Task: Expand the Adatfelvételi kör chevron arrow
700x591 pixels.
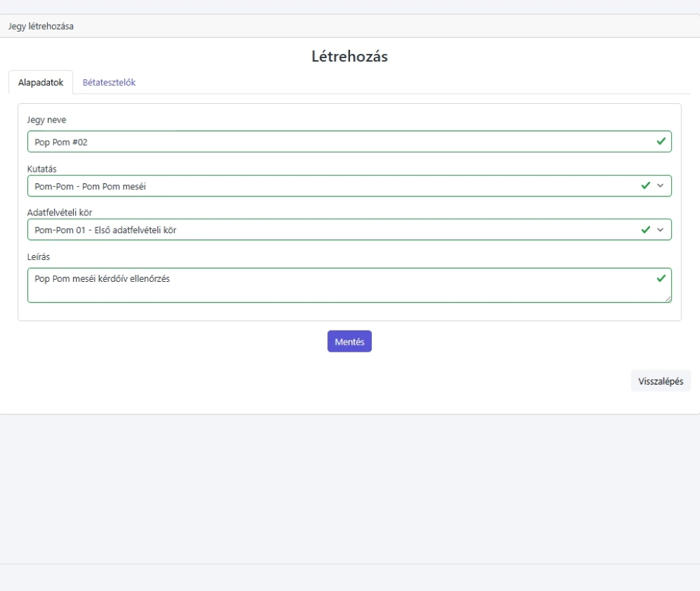Action: tap(660, 230)
